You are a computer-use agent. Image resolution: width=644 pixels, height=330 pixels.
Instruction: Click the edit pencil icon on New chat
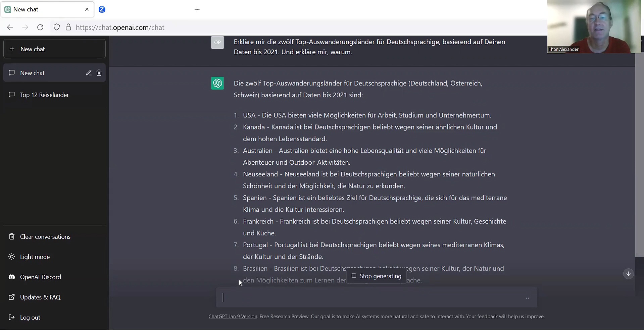89,73
